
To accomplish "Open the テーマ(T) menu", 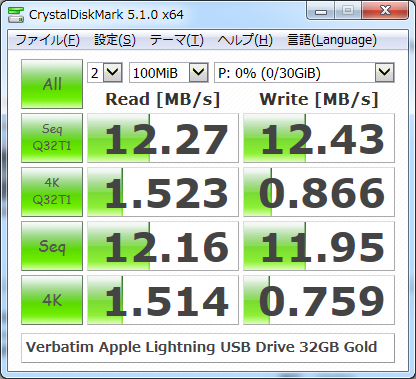I will [176, 40].
